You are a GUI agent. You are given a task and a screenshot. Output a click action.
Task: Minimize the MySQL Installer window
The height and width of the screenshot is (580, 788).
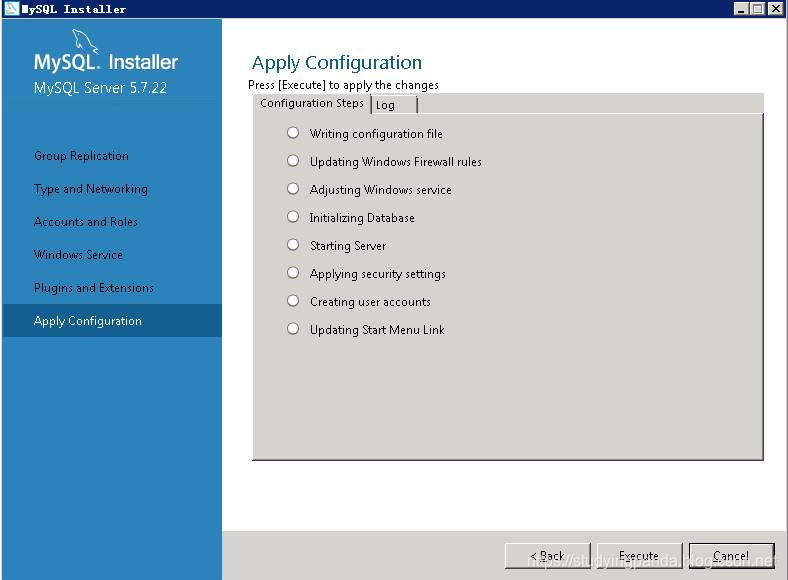point(741,9)
